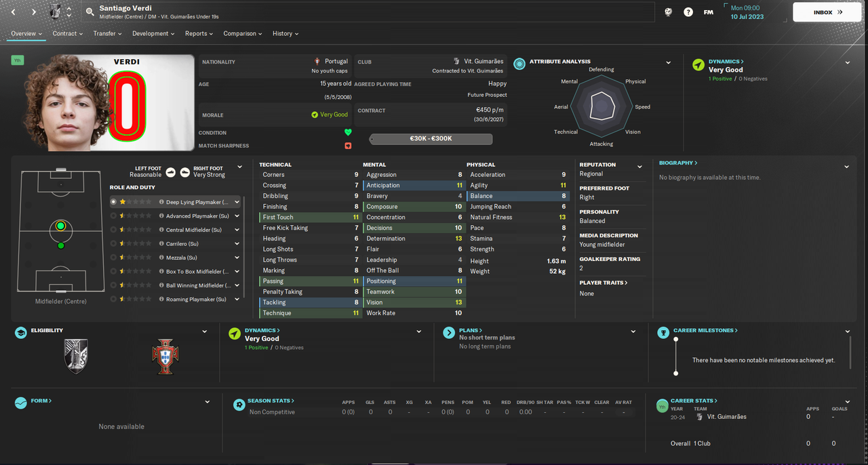
Task: Click the lower Dynamics panel arrow icon
Action: pos(234,333)
